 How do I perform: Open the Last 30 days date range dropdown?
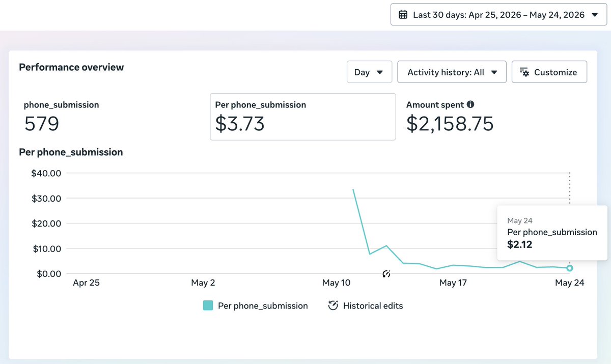click(498, 15)
